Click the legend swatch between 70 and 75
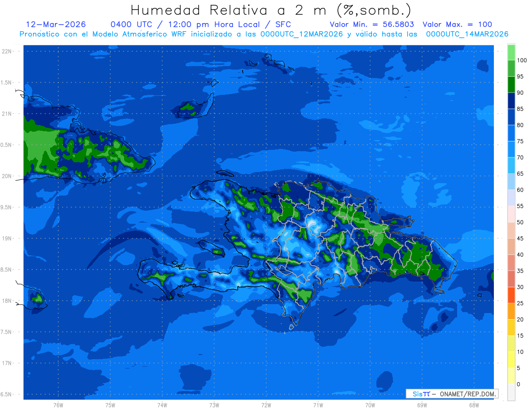This screenshot has height=411, width=532. point(511,149)
